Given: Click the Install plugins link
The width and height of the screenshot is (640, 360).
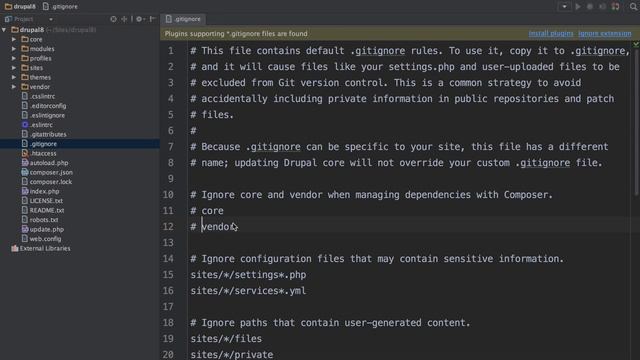Looking at the screenshot, I should (551, 33).
